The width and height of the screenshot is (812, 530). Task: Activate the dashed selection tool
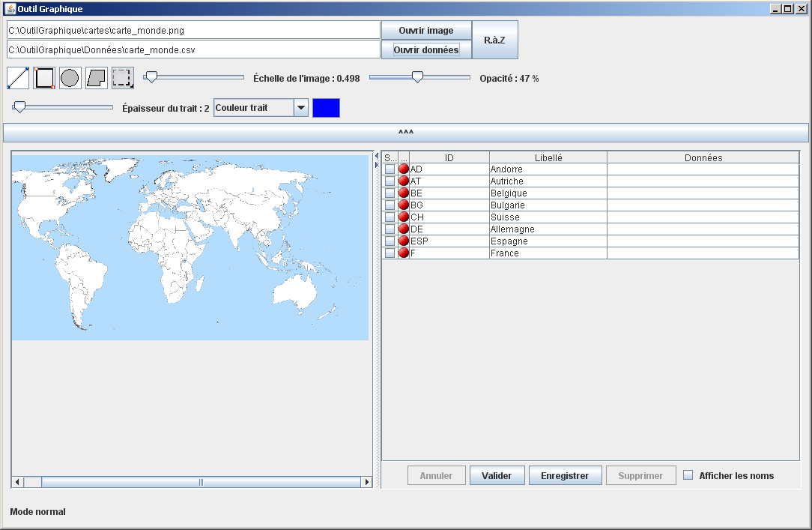coord(122,78)
